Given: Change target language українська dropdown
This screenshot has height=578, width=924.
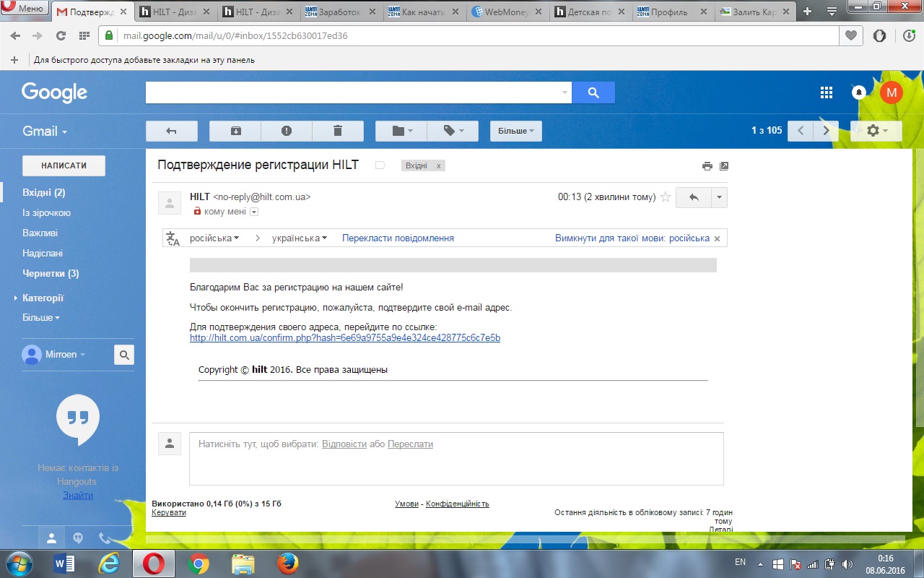Looking at the screenshot, I should point(300,238).
